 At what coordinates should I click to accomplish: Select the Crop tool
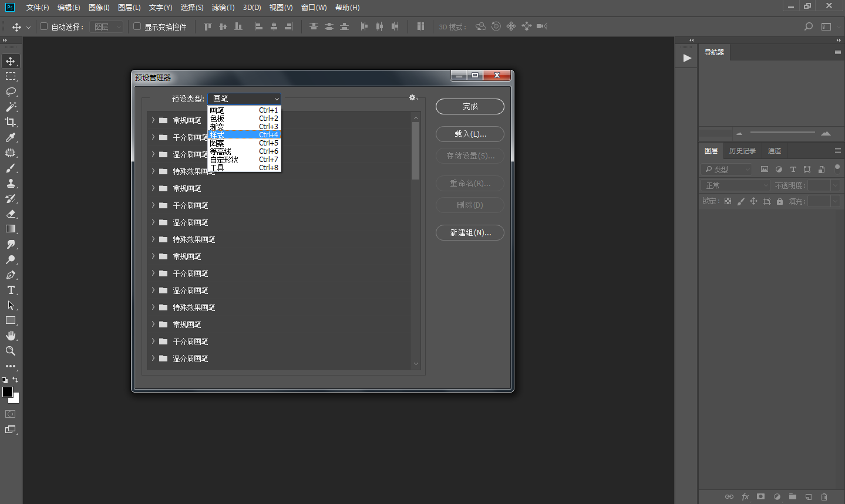pos(11,122)
